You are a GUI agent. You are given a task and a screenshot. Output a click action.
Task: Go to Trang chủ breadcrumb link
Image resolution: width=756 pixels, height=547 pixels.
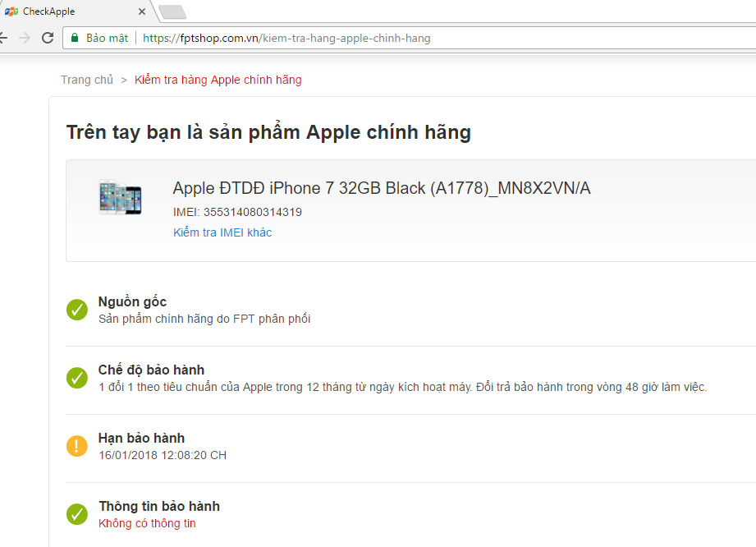[x=87, y=80]
